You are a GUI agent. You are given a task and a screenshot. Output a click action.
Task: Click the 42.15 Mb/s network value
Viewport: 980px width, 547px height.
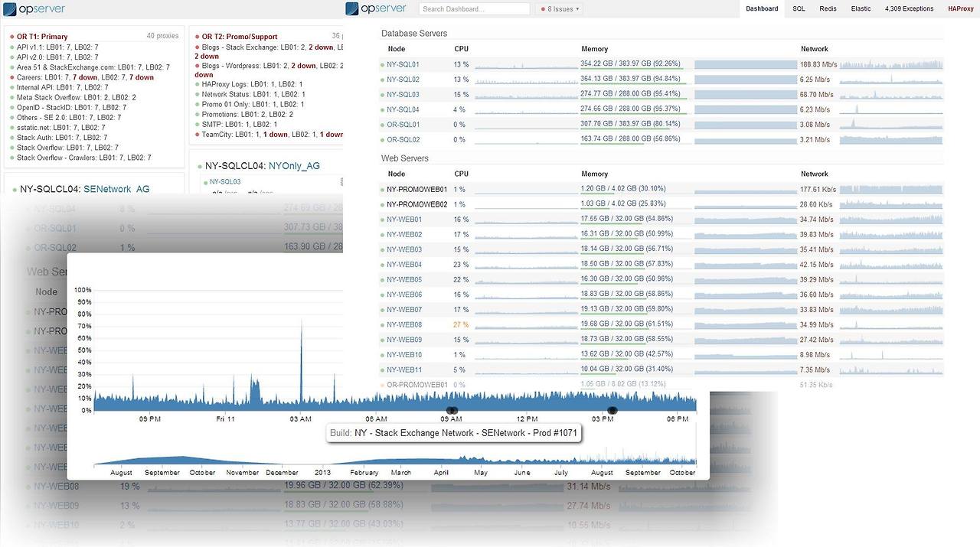tap(816, 265)
